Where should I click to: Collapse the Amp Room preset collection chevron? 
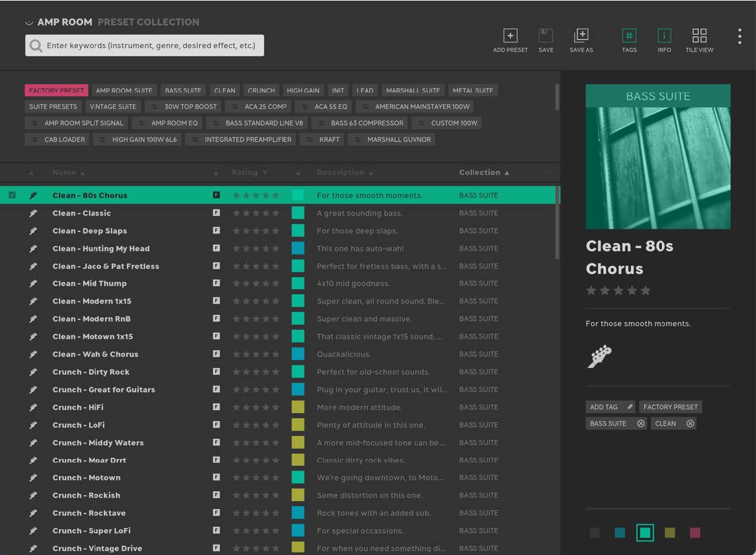point(29,23)
